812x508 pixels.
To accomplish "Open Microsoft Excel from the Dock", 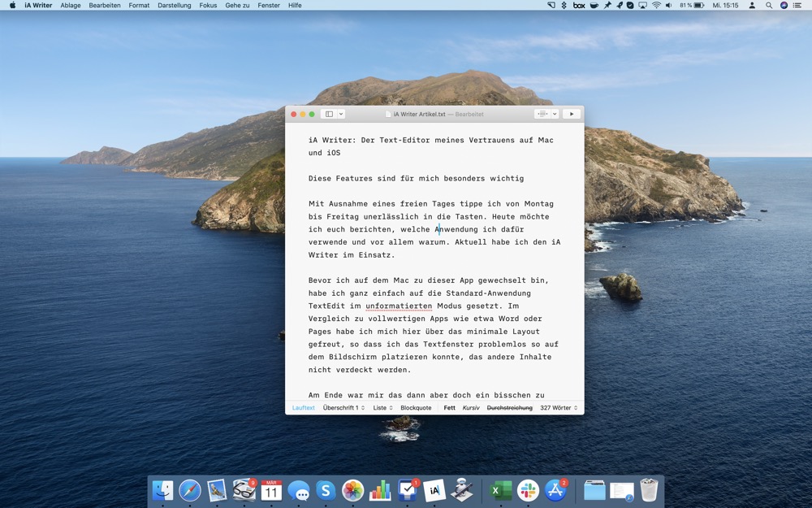I will pos(500,490).
